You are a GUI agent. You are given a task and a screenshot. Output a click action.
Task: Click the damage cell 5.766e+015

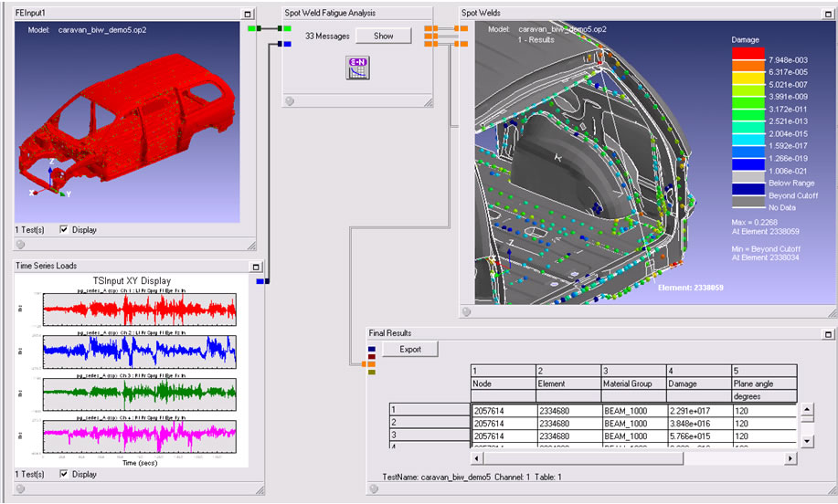tap(700, 436)
